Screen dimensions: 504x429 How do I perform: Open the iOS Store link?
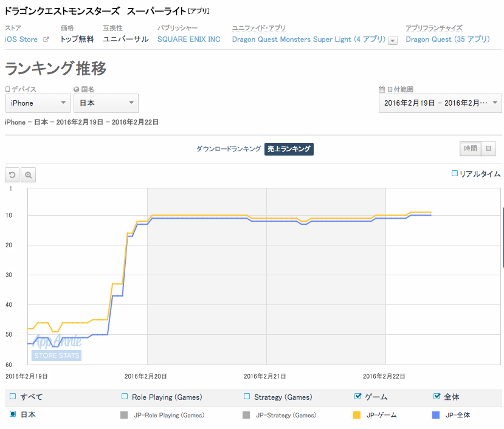click(21, 39)
